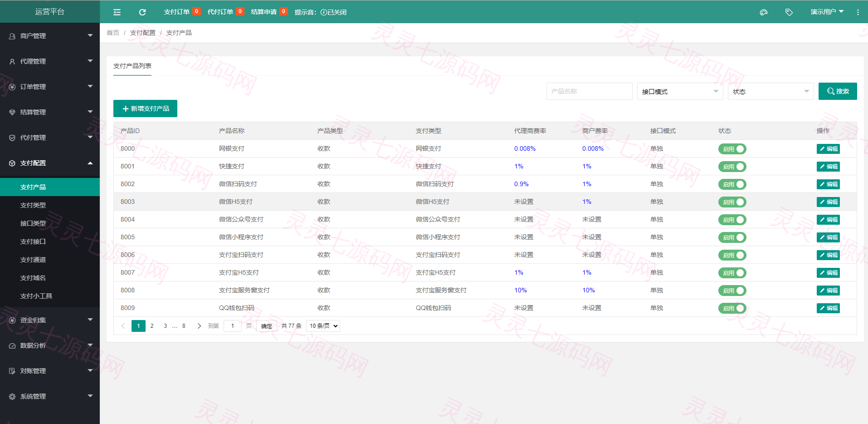The image size is (868, 424).
Task: Open the vertical three-dot more menu
Action: tap(858, 12)
